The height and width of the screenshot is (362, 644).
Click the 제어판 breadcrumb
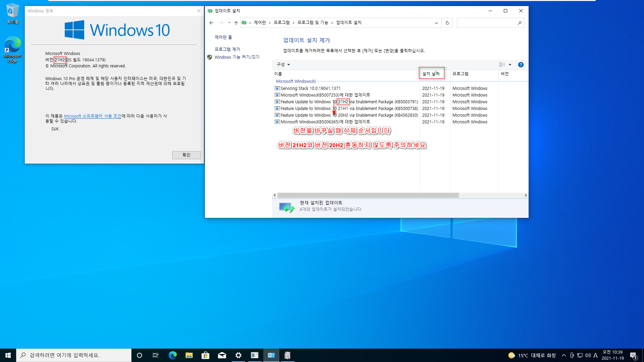click(260, 22)
